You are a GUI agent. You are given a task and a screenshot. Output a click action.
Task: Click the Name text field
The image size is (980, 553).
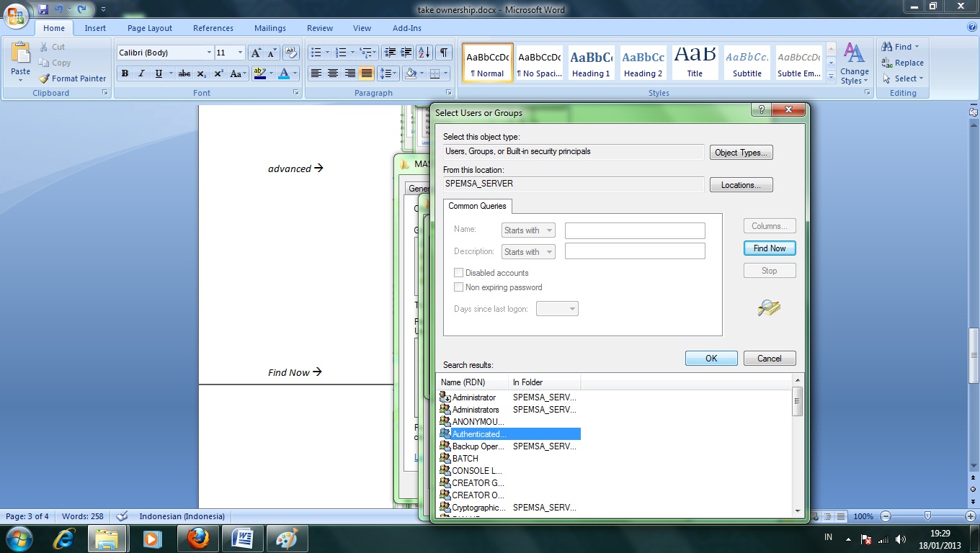pyautogui.click(x=635, y=230)
